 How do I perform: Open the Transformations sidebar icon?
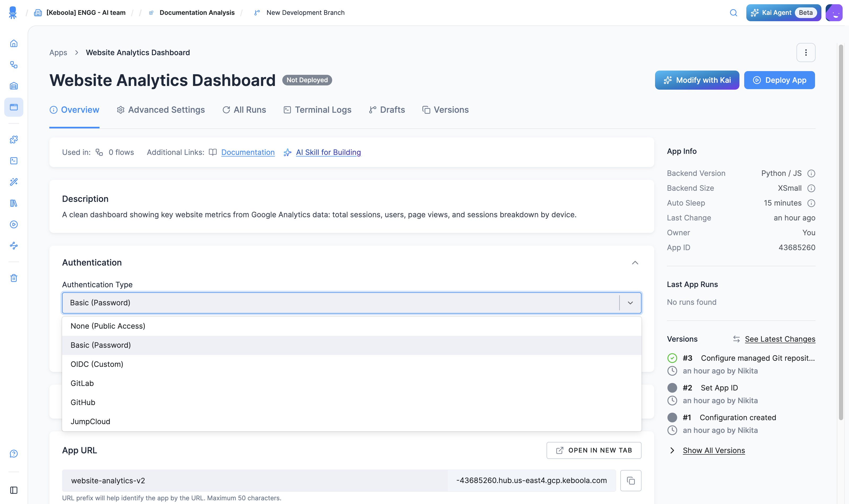click(14, 161)
